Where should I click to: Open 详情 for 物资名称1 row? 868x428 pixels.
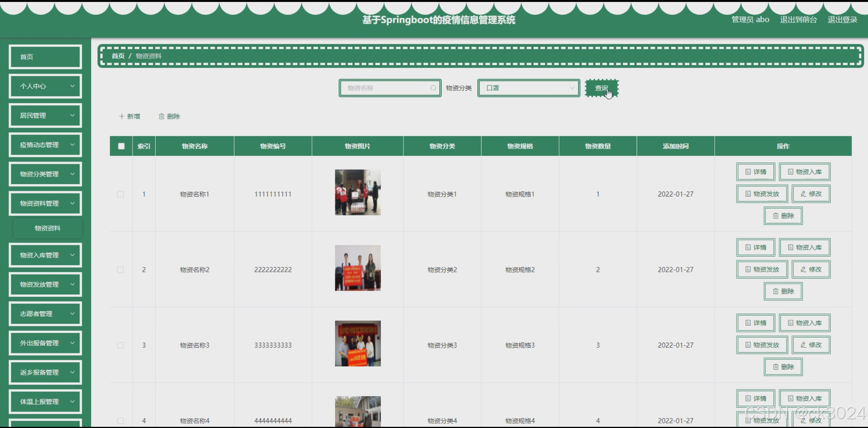[755, 172]
